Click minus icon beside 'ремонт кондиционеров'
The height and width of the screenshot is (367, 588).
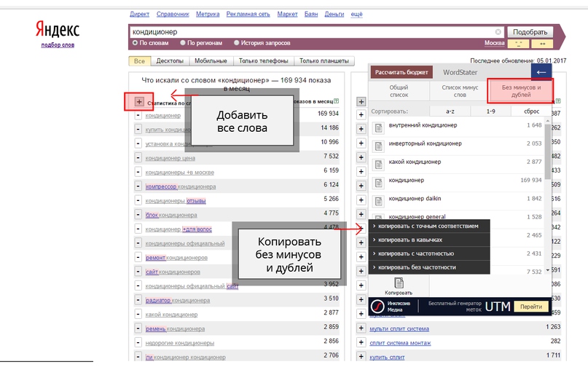pyautogui.click(x=138, y=258)
